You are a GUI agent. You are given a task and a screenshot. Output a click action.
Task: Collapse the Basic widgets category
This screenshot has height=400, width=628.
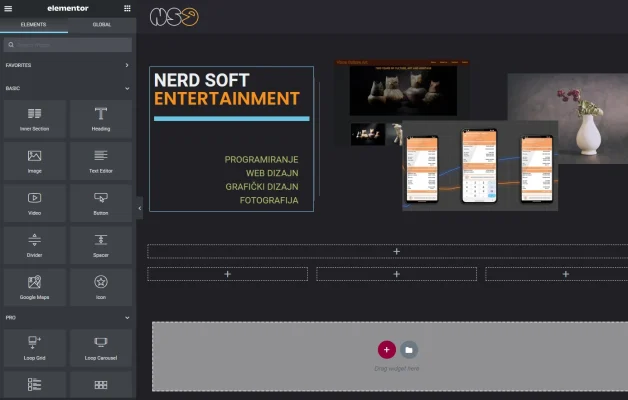pos(127,88)
